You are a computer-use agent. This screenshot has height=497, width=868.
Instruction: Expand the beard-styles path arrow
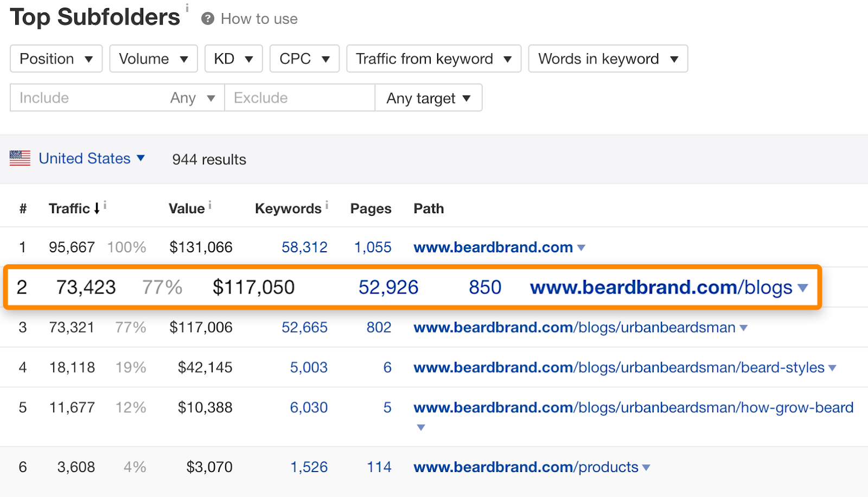pos(832,368)
